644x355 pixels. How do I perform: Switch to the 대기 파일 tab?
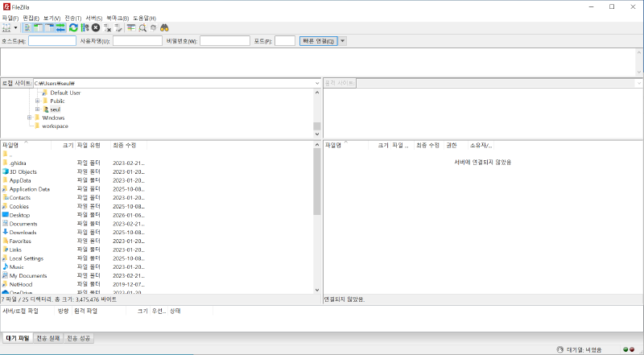(x=18, y=338)
